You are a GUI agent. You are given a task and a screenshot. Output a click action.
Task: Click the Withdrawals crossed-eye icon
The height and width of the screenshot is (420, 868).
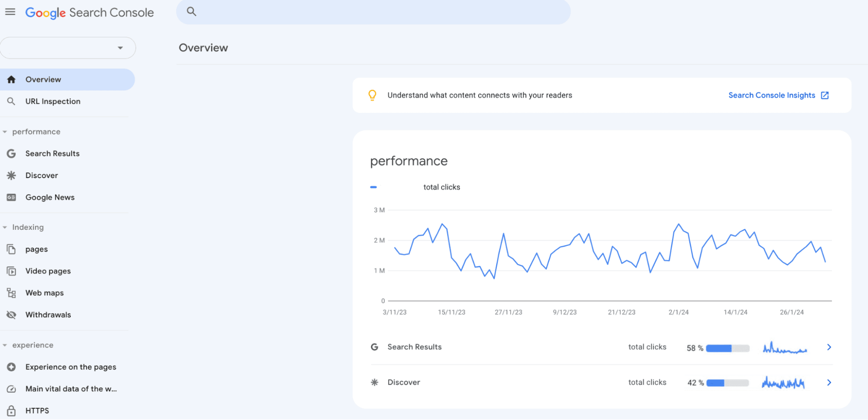pos(11,315)
